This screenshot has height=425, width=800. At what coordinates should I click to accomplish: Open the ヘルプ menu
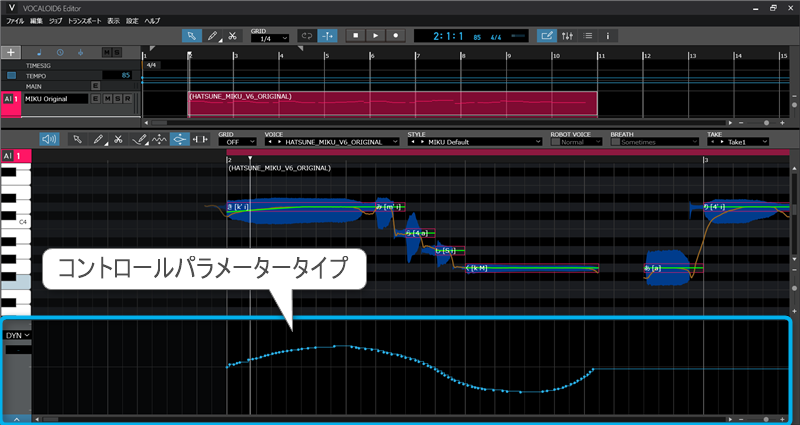coord(152,21)
